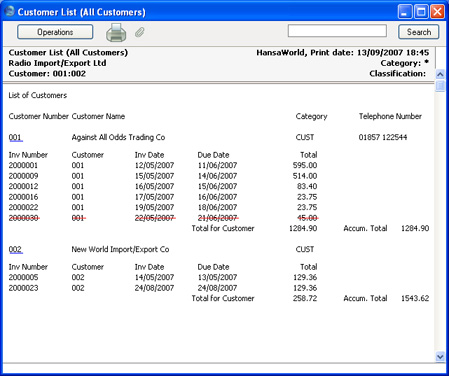
Task: Click the printer icon
Action: pos(116,33)
